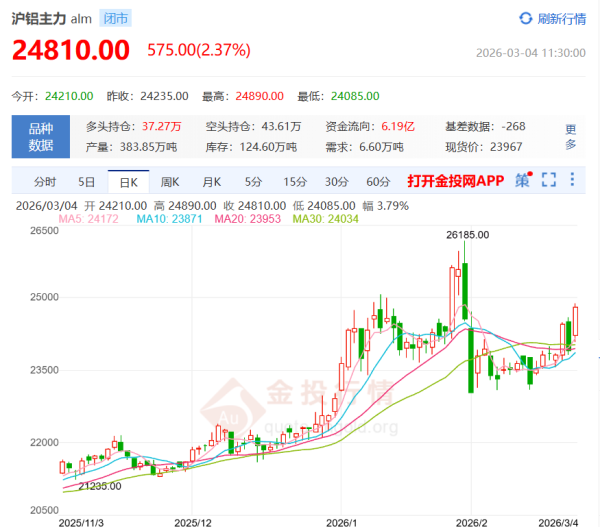This screenshot has height=527, width=600.
Task: Click the refresh quotes circular arrow icon
Action: click(x=526, y=18)
